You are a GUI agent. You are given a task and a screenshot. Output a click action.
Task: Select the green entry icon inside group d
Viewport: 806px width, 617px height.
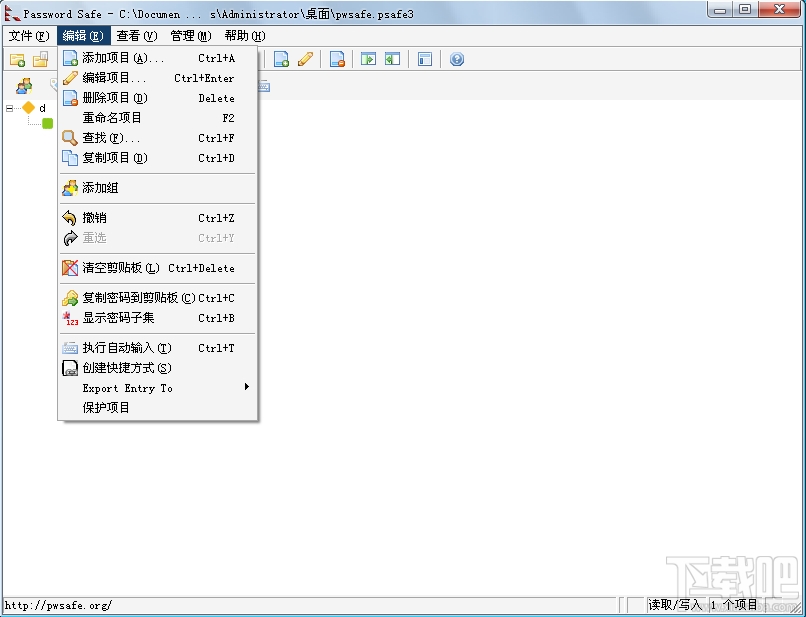click(47, 122)
